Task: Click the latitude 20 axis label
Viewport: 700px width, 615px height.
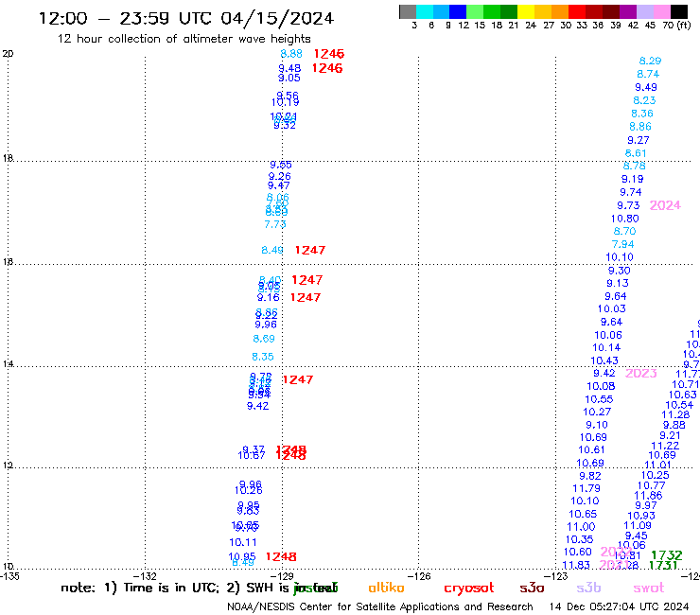Action: [x=8, y=54]
